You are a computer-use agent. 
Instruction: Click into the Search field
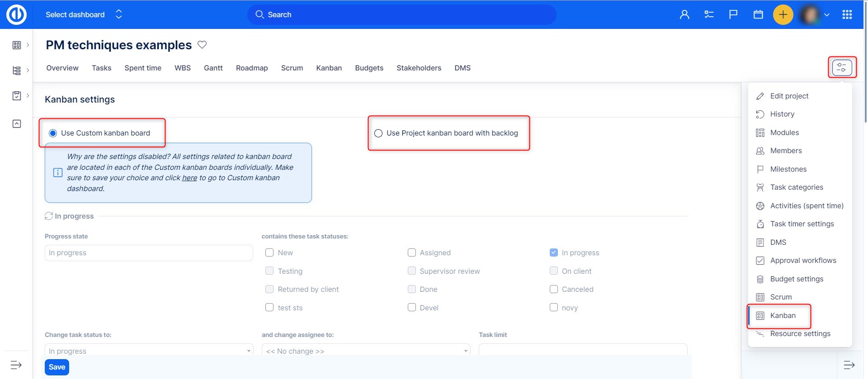coord(401,15)
